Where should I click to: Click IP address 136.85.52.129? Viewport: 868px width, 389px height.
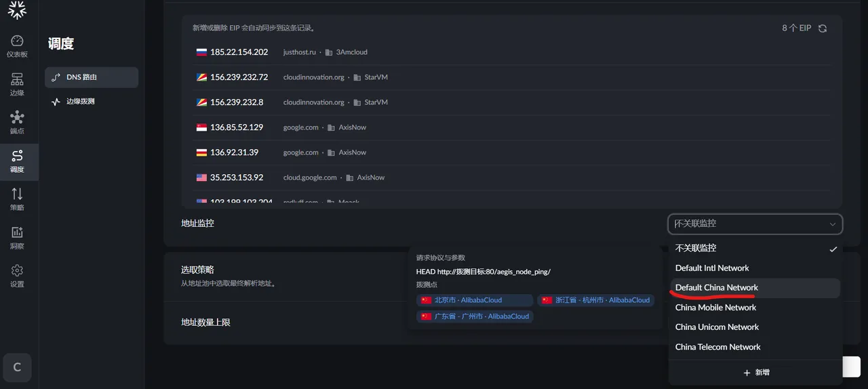[237, 127]
